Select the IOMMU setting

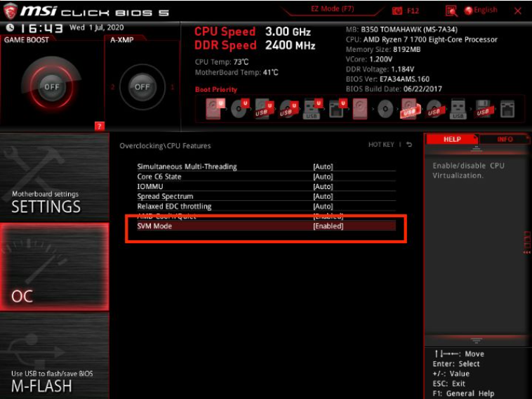[x=150, y=186]
